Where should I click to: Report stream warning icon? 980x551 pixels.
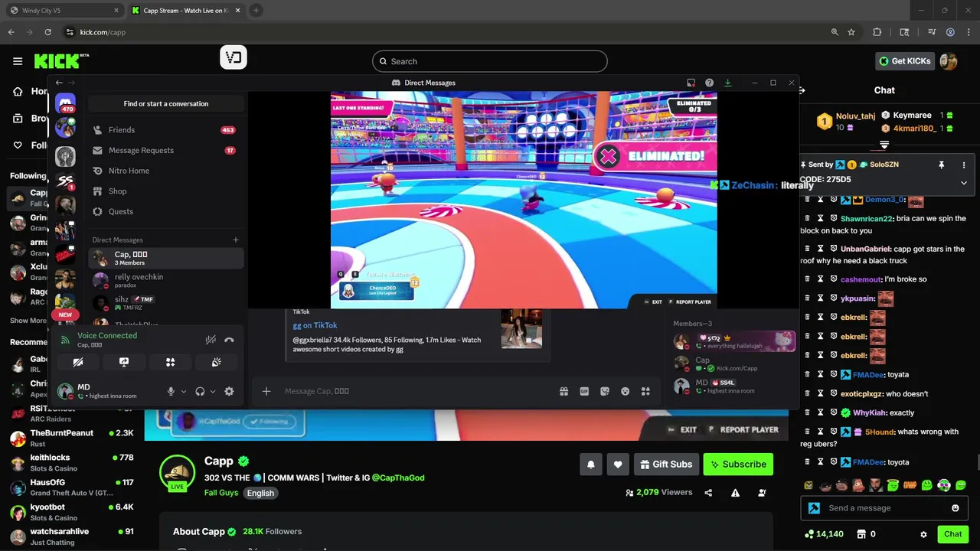click(735, 493)
